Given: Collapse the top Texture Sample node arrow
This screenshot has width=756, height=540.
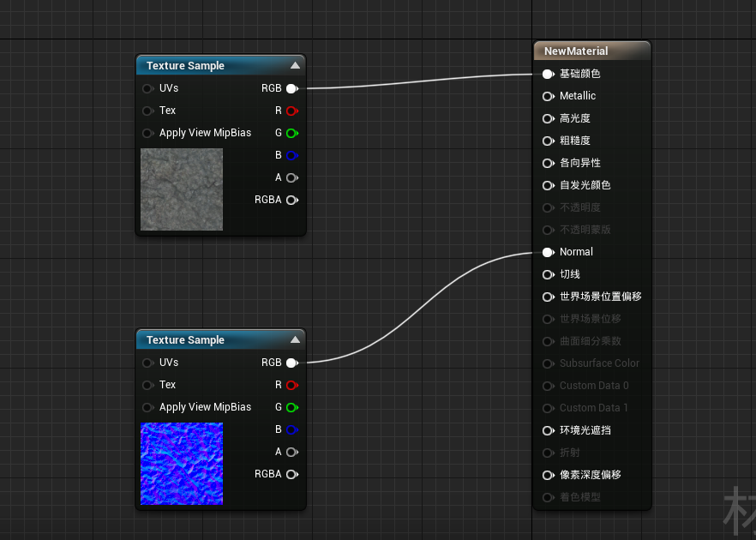Looking at the screenshot, I should pyautogui.click(x=295, y=65).
